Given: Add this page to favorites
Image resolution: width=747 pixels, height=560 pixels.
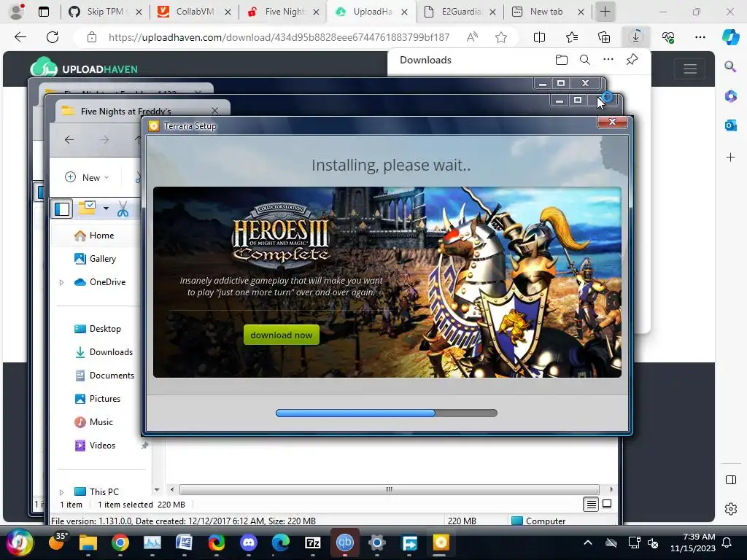Looking at the screenshot, I should (x=500, y=37).
